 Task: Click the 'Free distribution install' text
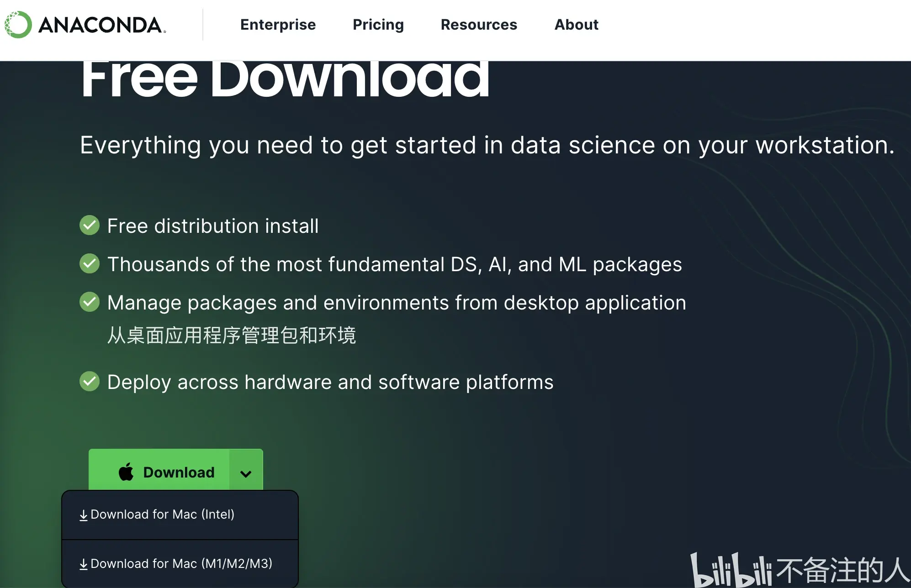click(213, 226)
